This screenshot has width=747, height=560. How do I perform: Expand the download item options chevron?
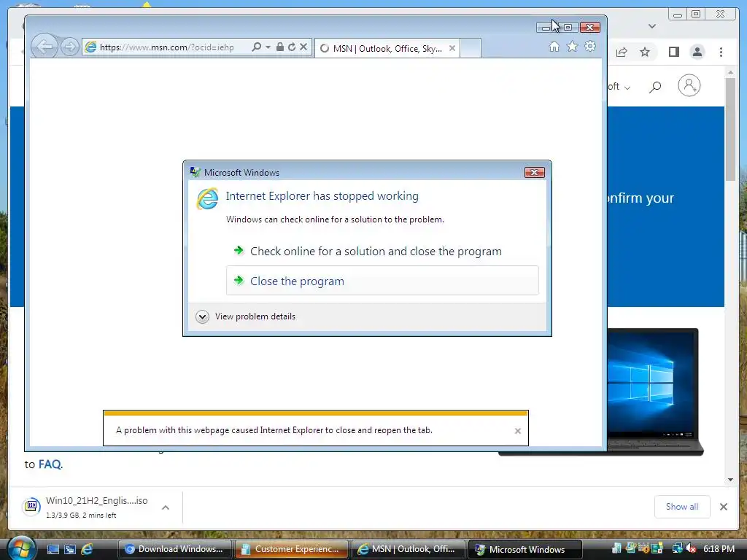pos(166,507)
